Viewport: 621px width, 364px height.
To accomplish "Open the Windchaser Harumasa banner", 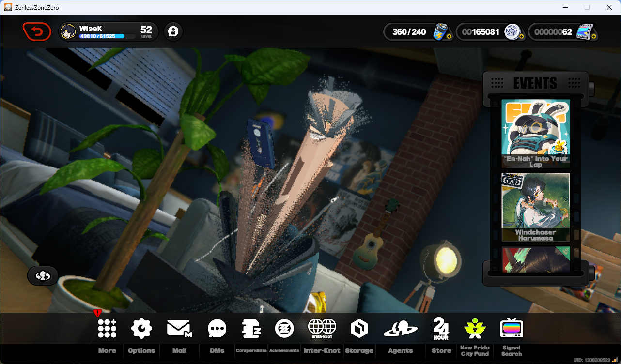I will 535,206.
